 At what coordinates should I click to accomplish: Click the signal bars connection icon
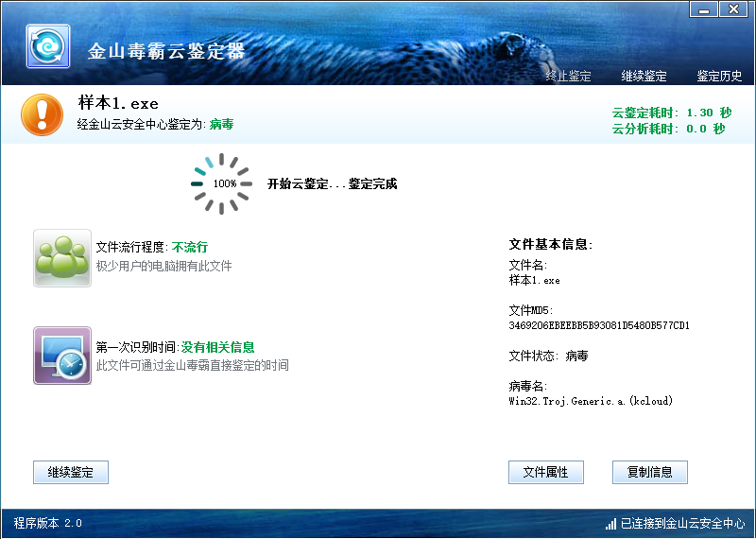tap(610, 523)
